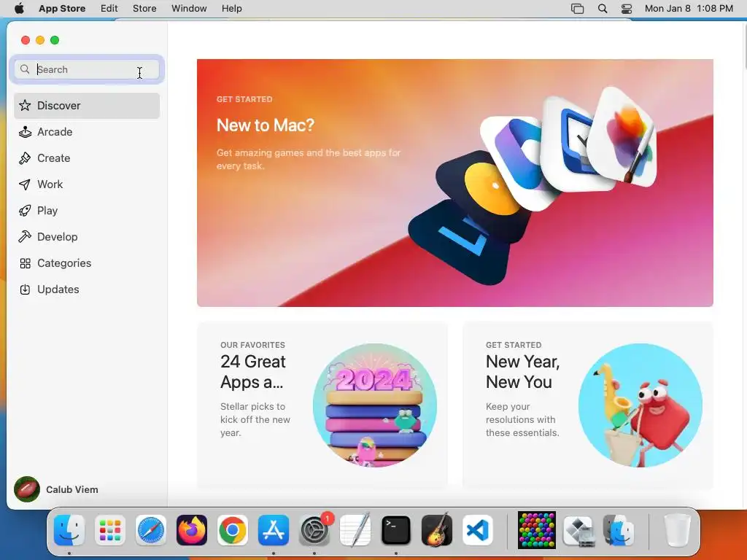Viewport: 747px width, 560px height.
Task: Select the Work label in the sidebar
Action: click(50, 184)
